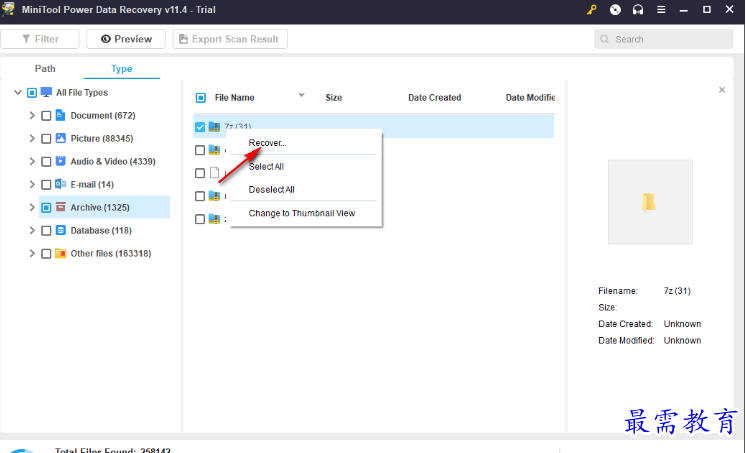The width and height of the screenshot is (746, 453).
Task: Collapse the All File Types tree node
Action: pyautogui.click(x=18, y=92)
